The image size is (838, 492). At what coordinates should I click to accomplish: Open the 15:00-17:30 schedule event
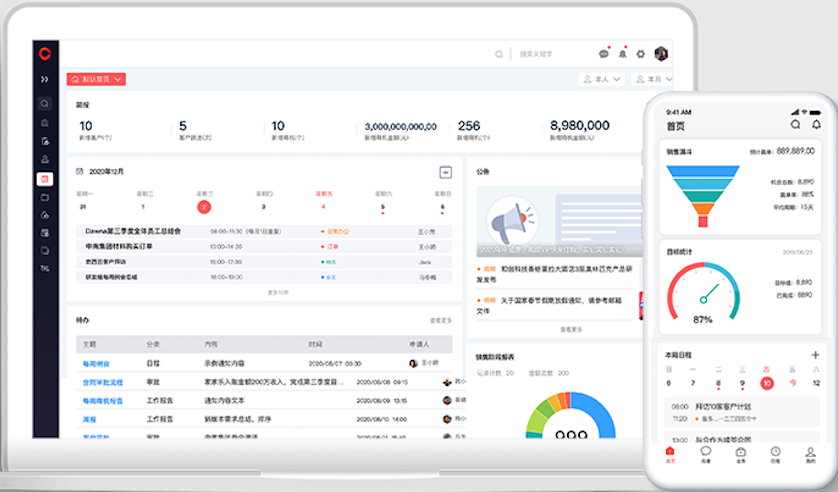click(x=264, y=262)
